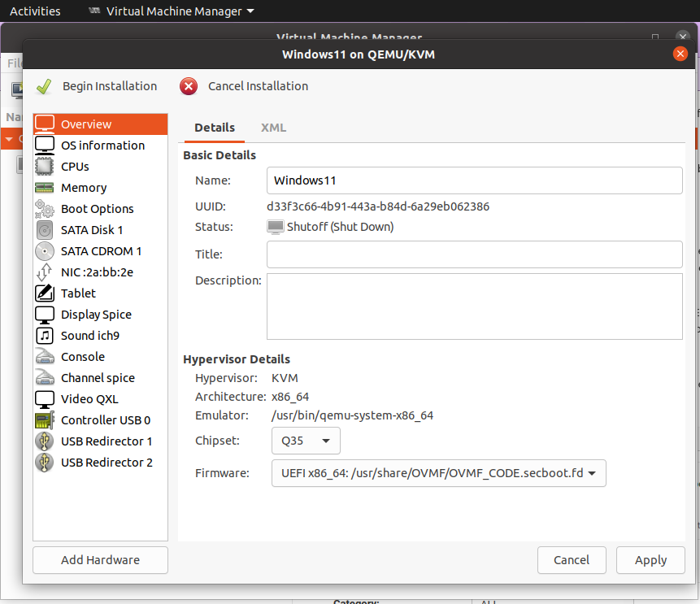Switch to the XML tab
Viewport: 700px width, 604px height.
pyautogui.click(x=273, y=128)
